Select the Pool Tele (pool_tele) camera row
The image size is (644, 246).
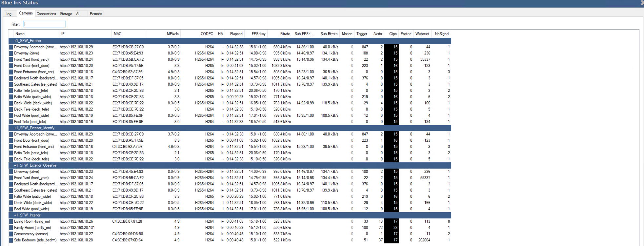click(x=230, y=122)
